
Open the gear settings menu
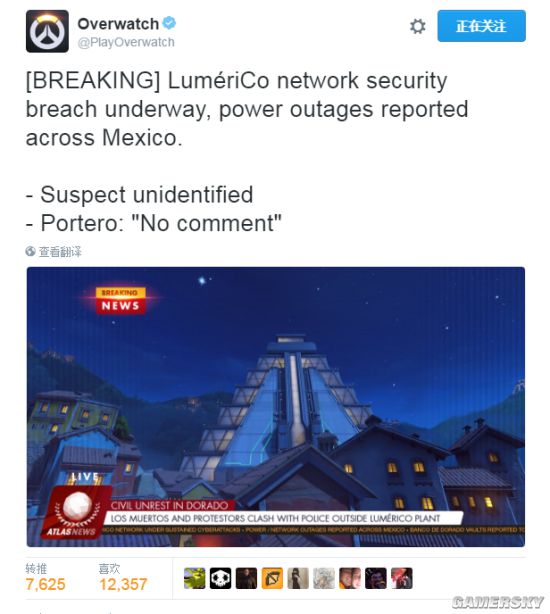(418, 26)
